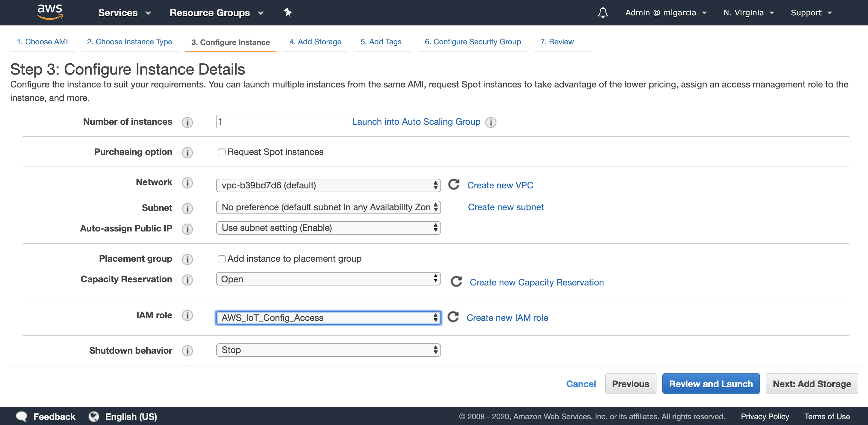Image resolution: width=868 pixels, height=425 pixels.
Task: Click the Number of instances input field
Action: tap(282, 122)
